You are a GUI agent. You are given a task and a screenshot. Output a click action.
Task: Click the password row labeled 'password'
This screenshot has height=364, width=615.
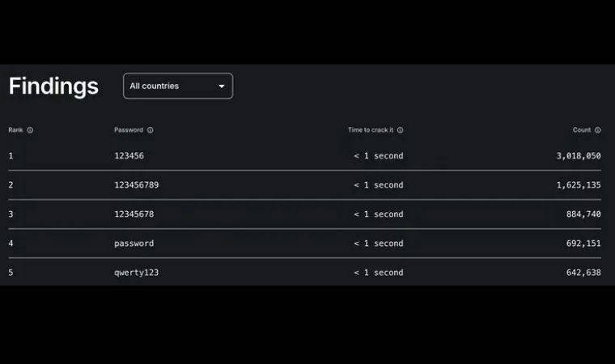coord(134,243)
